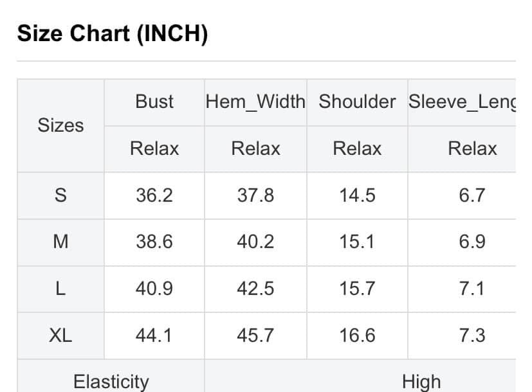The width and height of the screenshot is (532, 392).
Task: Click the shoulder value 16.6
Action: click(357, 335)
